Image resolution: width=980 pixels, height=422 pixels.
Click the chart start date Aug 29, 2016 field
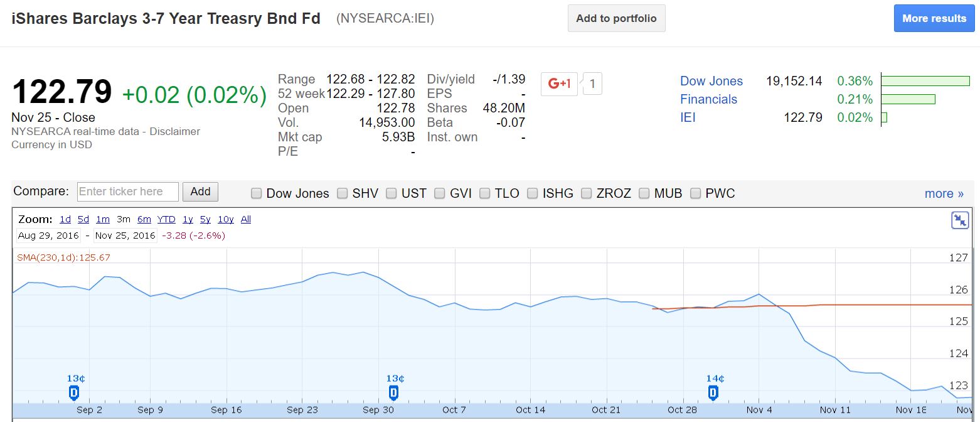tap(49, 235)
